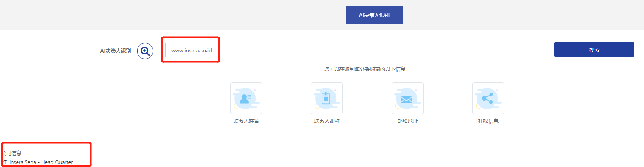Image resolution: width=644 pixels, height=167 pixels.
Task: Click the 联系人职称 label
Action: [327, 121]
